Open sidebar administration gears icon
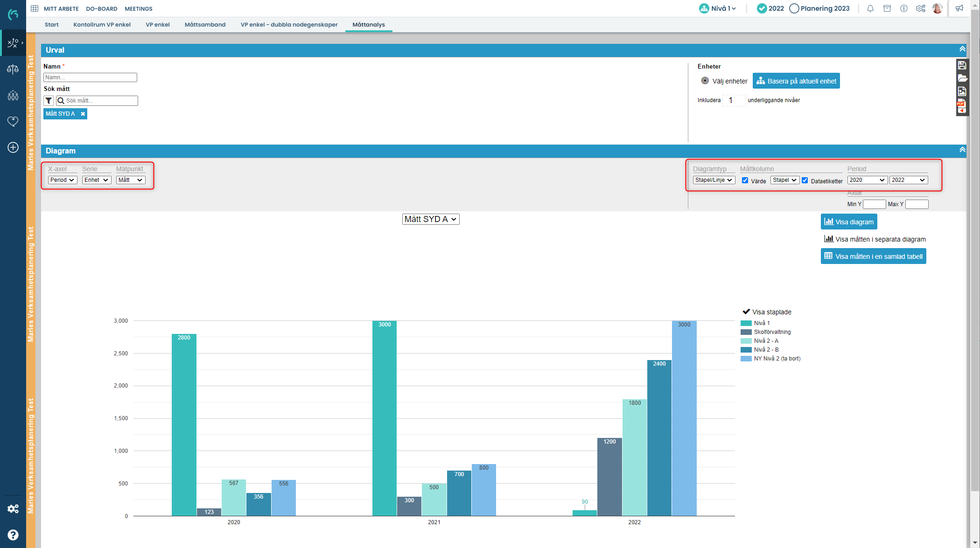Image resolution: width=980 pixels, height=548 pixels. coord(13,509)
